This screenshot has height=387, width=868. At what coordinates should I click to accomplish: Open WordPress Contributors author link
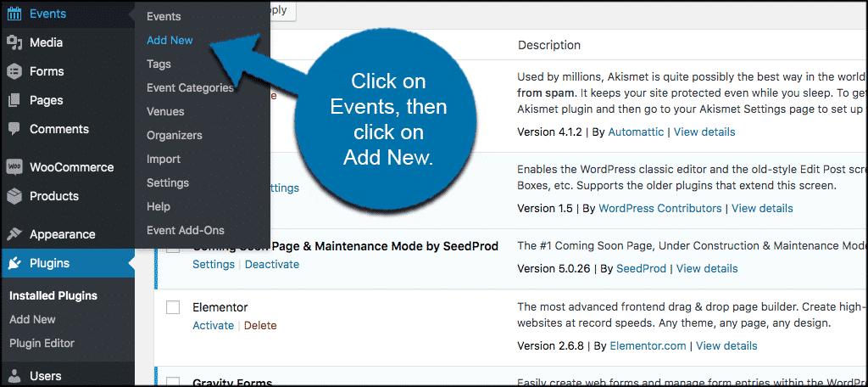click(x=660, y=209)
